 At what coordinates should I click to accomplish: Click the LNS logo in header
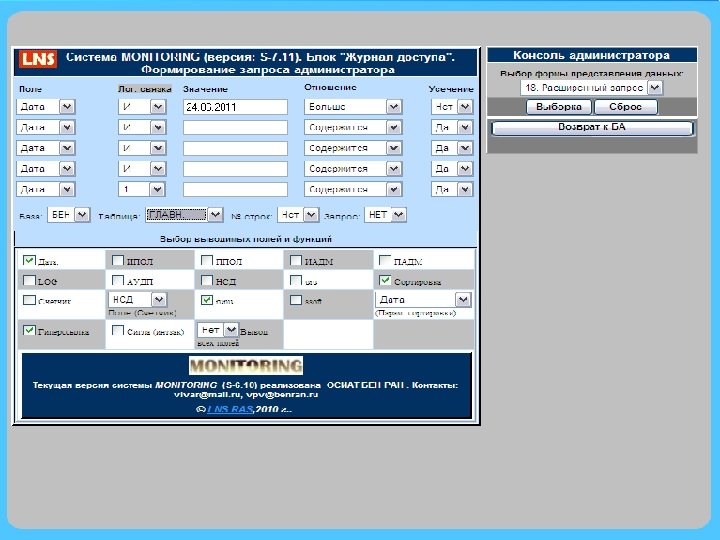pos(38,59)
